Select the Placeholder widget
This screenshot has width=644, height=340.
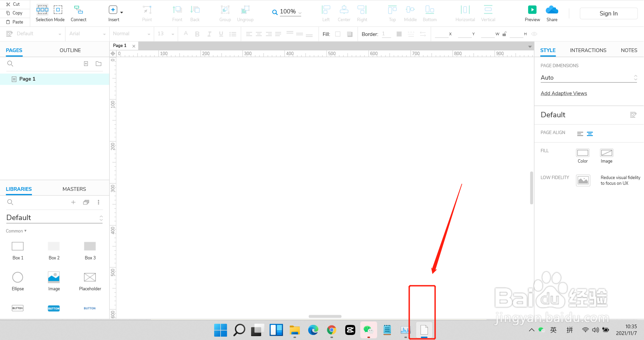tap(90, 282)
